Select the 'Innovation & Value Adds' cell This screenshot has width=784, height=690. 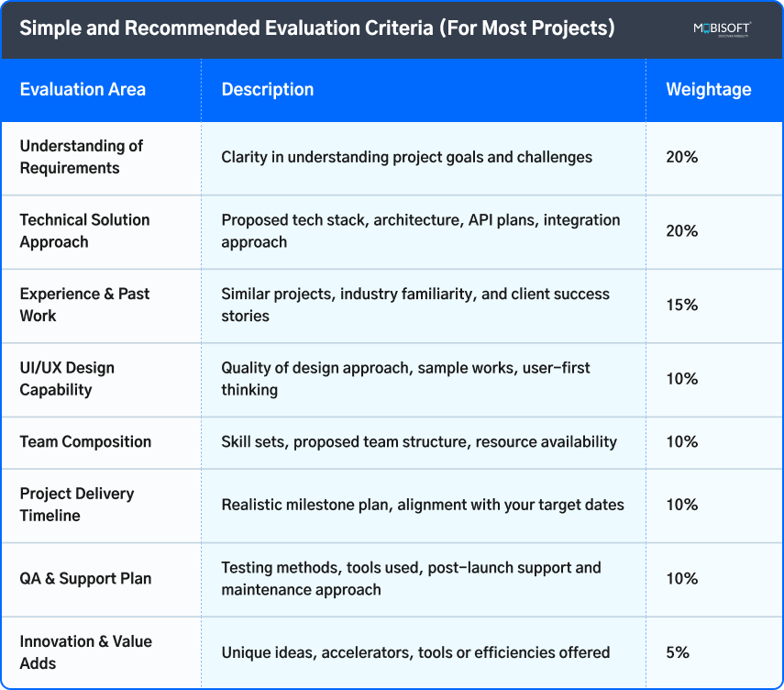click(85, 652)
